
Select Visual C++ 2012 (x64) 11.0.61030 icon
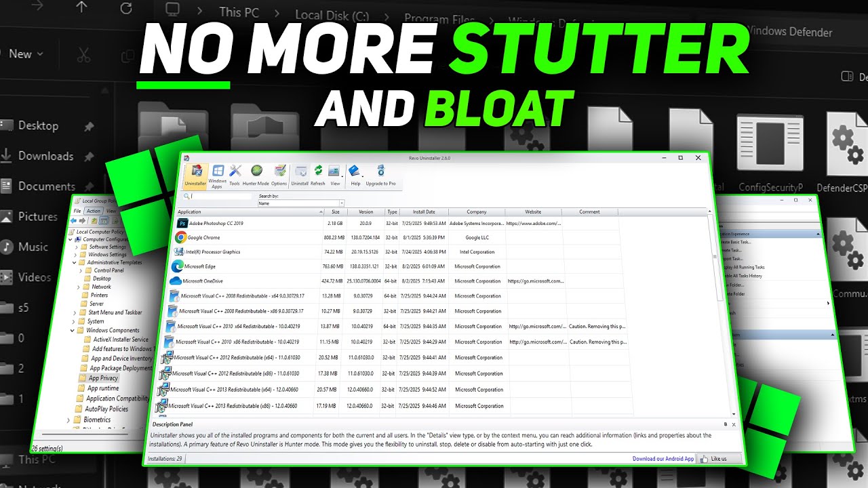pyautogui.click(x=167, y=358)
